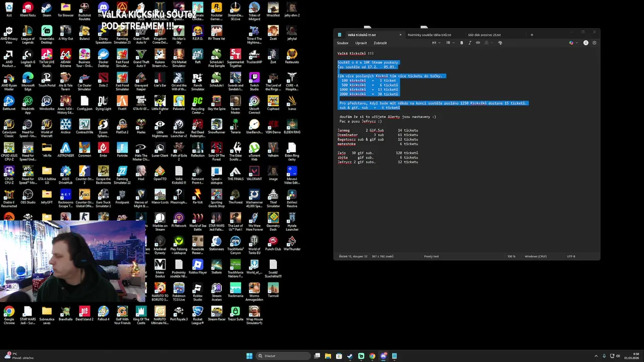Open Chrome from the taskbar
The width and height of the screenshot is (644, 362).
[372, 356]
